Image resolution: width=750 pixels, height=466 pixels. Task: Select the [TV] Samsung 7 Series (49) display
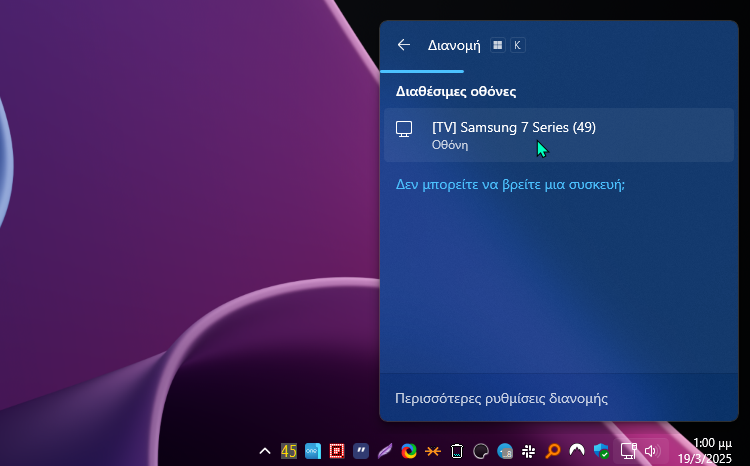[x=559, y=135]
